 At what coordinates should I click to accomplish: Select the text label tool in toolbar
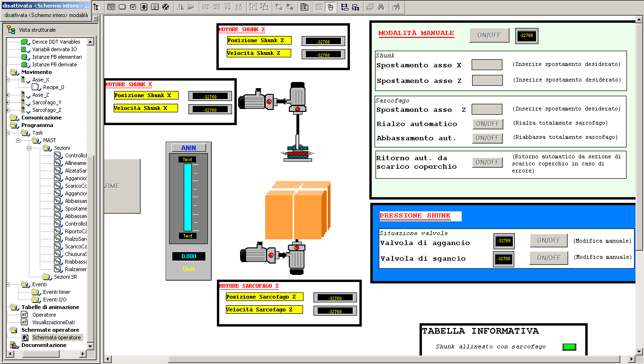pyautogui.click(x=96, y=7)
